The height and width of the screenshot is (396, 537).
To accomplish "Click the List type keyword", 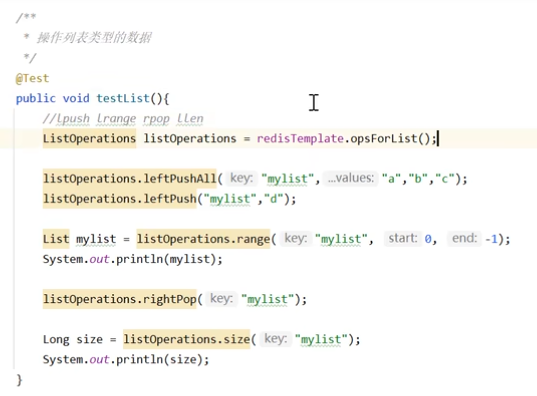I will 56,239.
